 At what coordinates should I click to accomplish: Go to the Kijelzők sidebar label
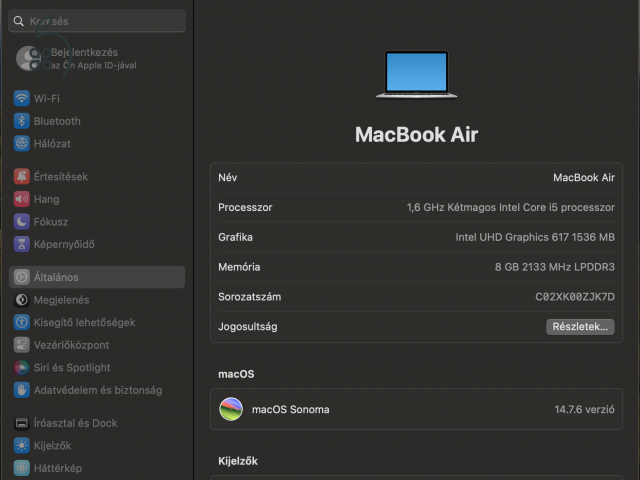[x=52, y=446]
